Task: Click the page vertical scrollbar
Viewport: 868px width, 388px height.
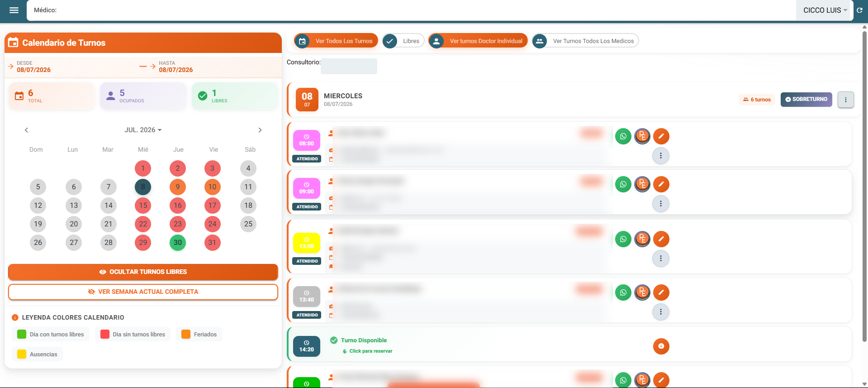Action: pos(864,186)
